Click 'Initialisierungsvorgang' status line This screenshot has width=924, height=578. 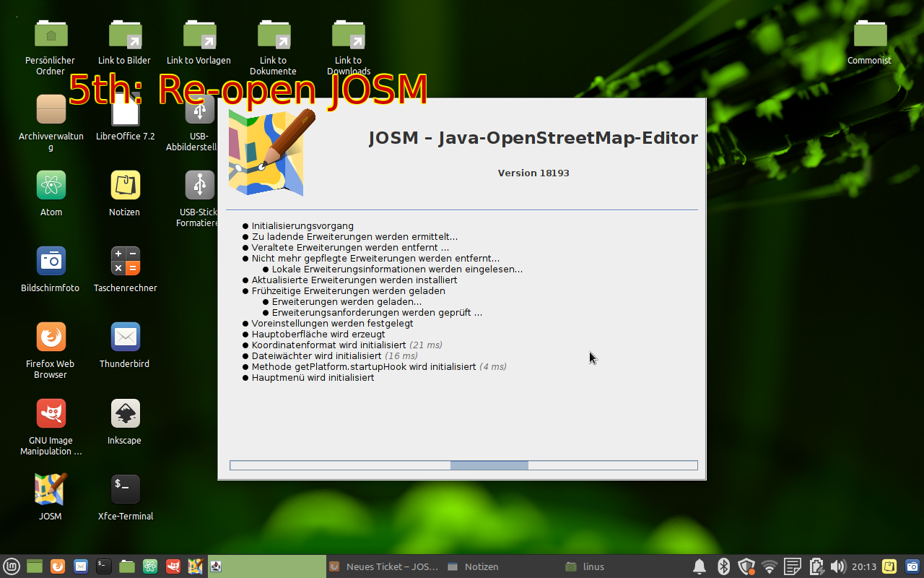[302, 226]
